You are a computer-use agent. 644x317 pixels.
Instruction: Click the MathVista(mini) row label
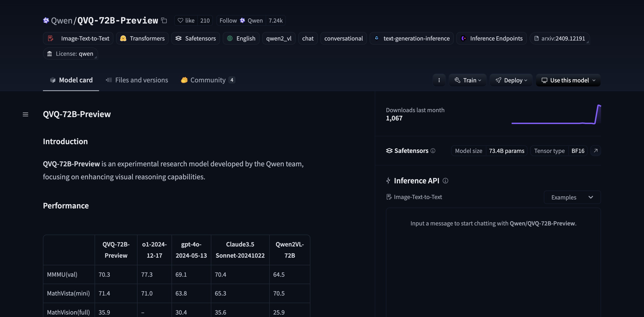point(68,293)
